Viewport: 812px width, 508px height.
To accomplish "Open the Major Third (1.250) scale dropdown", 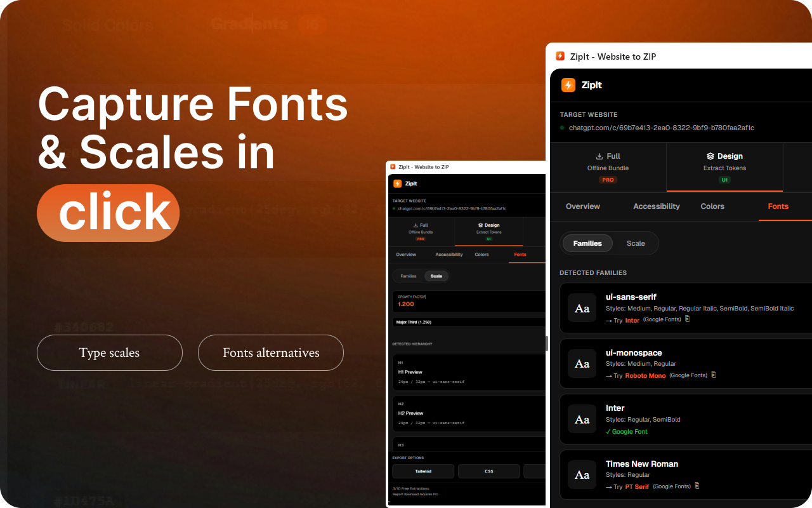I will tap(469, 322).
